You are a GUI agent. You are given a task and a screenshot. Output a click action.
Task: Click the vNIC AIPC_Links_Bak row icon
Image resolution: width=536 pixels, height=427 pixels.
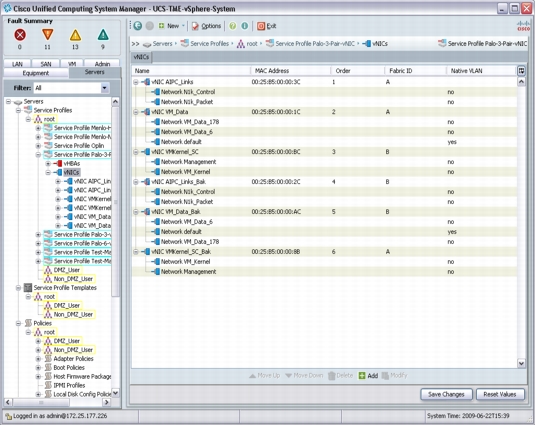tap(147, 182)
